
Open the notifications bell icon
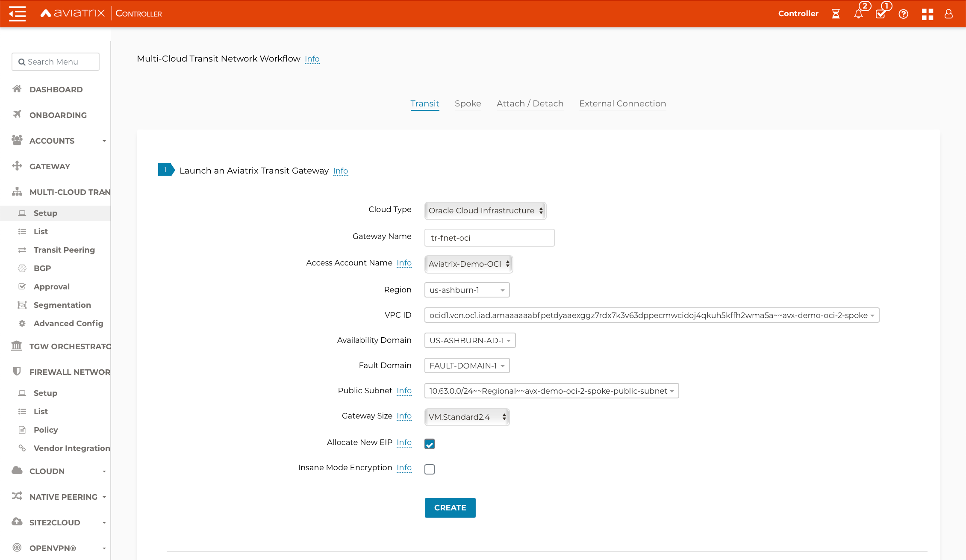[858, 14]
